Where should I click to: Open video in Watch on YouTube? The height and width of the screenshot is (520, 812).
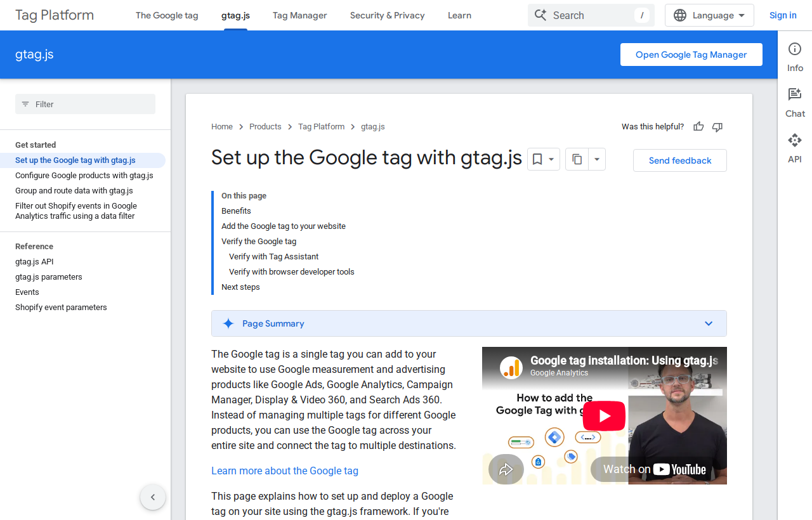pyautogui.click(x=655, y=469)
